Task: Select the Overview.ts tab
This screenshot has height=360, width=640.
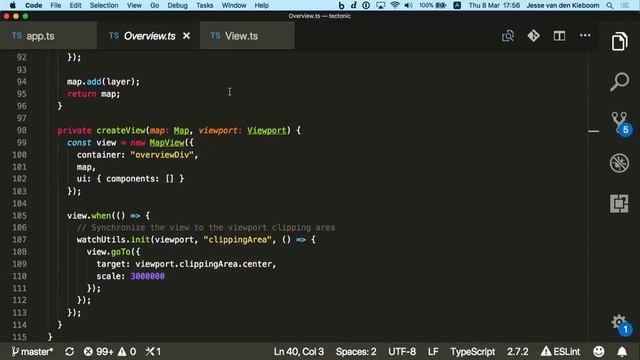Action: pyautogui.click(x=148, y=36)
